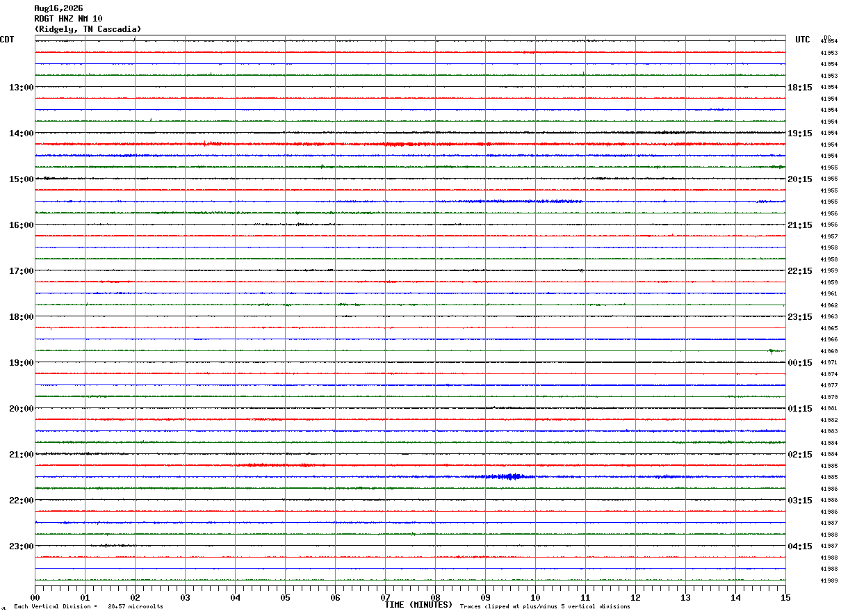The image size is (841, 616).
Task: Click minute 00 on the time axis
Action: pyautogui.click(x=35, y=597)
